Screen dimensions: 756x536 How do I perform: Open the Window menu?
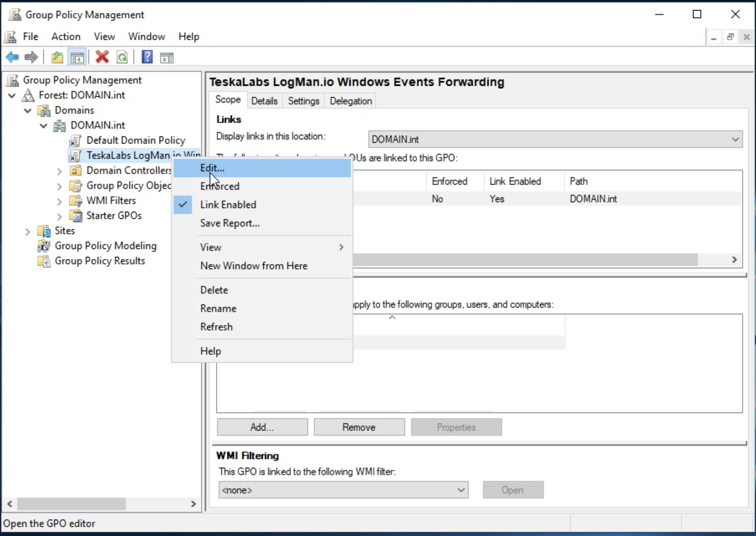[146, 37]
